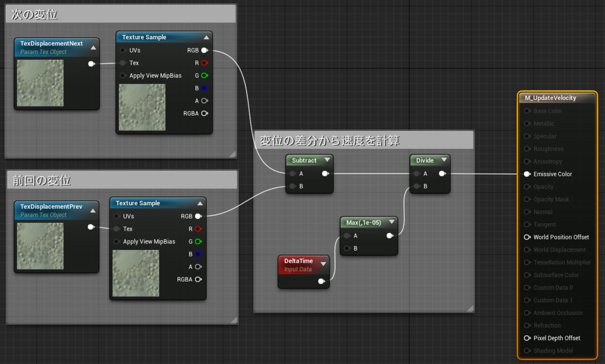The width and height of the screenshot is (605, 364).
Task: Click the Base Color label
Action: (548, 111)
